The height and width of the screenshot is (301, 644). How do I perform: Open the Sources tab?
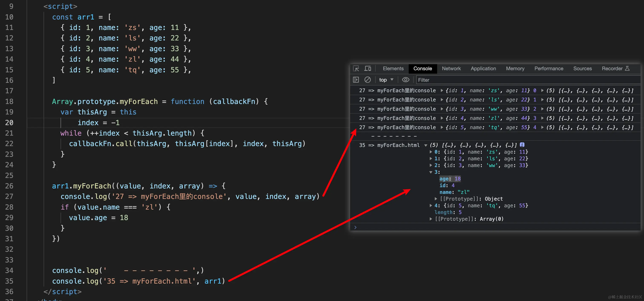pyautogui.click(x=582, y=69)
